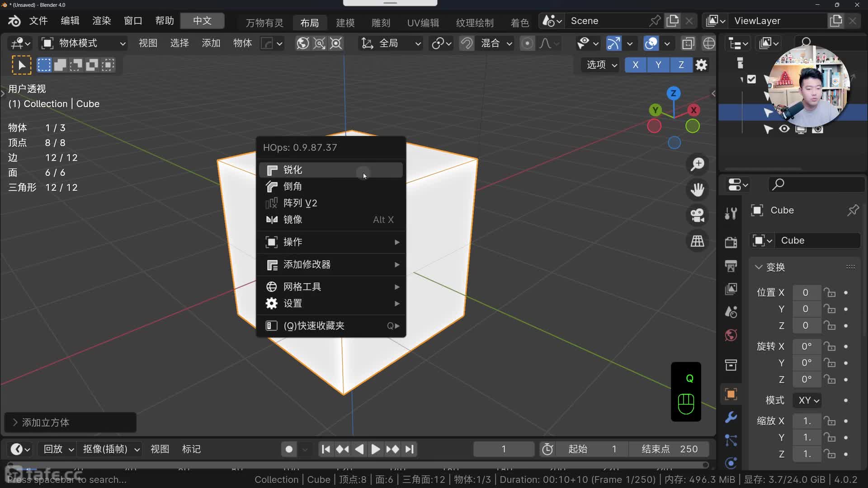Select 倒角 in HOps menu
The height and width of the screenshot is (488, 868).
pos(292,186)
